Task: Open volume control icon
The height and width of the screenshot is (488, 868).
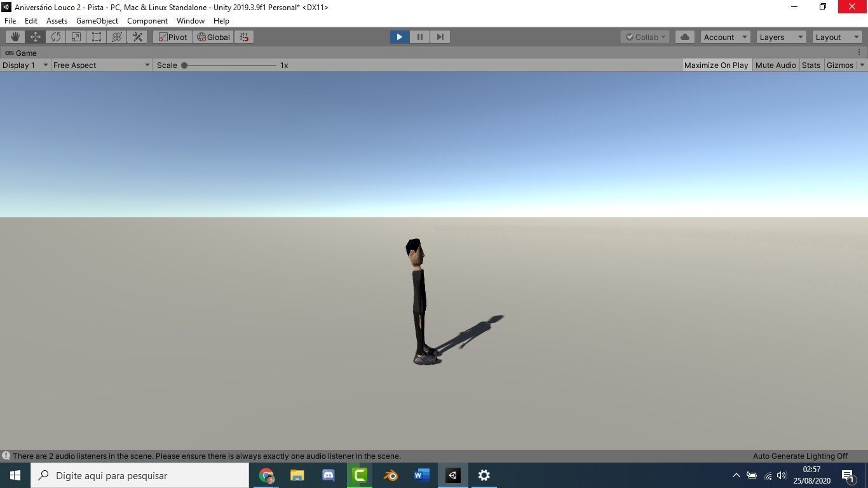Action: click(x=782, y=475)
